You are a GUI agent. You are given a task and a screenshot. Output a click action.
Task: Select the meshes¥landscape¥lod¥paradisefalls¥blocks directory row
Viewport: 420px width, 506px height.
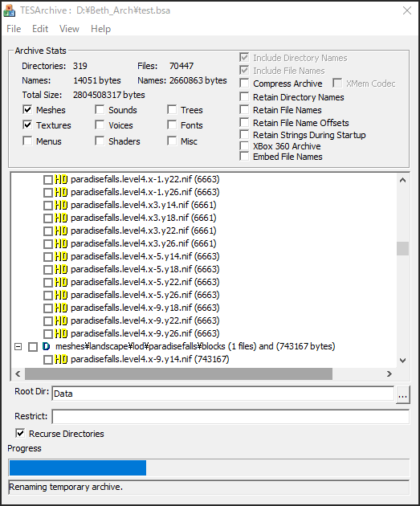coord(195,347)
